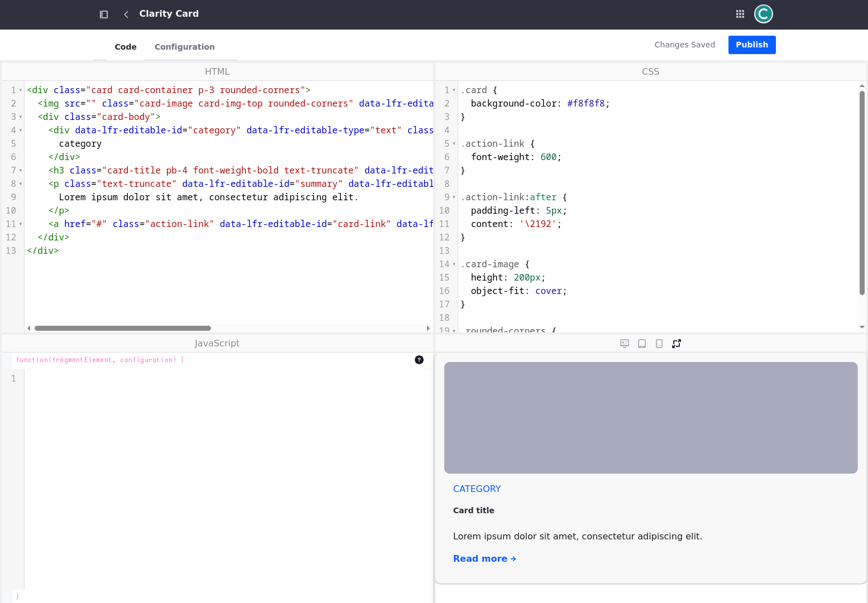
Task: Collapse the paragraph fold on HTML line 8
Action: click(20, 184)
